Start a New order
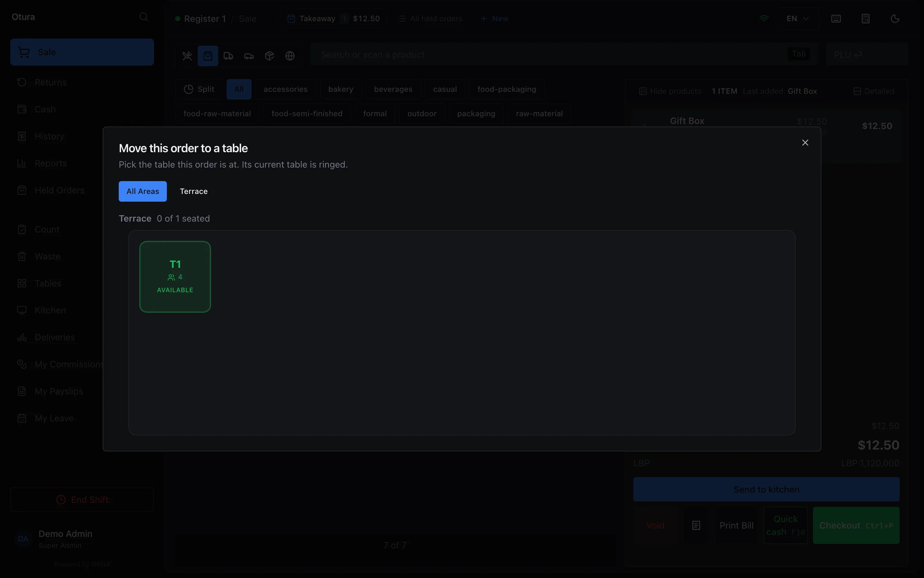Image resolution: width=924 pixels, height=578 pixels. (x=494, y=19)
